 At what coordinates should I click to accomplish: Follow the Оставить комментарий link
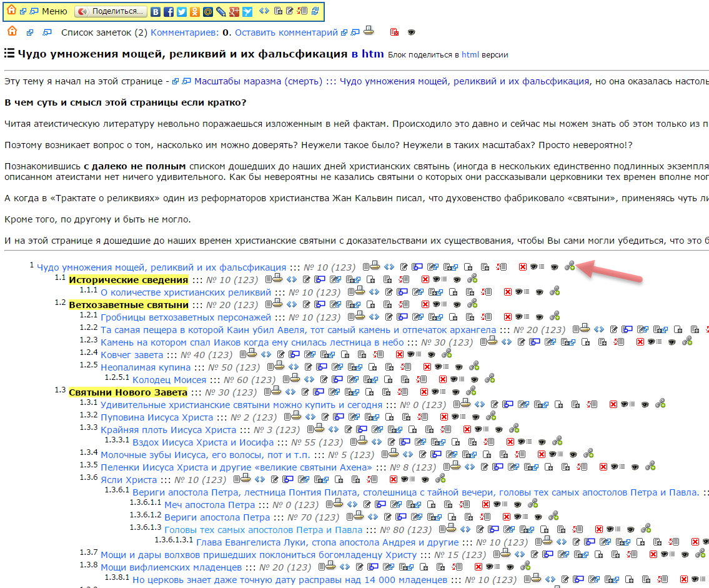pos(286,32)
